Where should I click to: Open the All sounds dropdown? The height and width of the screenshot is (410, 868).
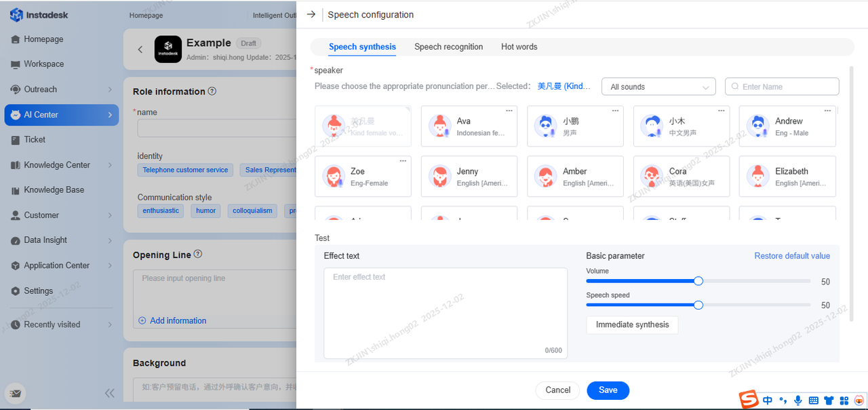click(658, 87)
